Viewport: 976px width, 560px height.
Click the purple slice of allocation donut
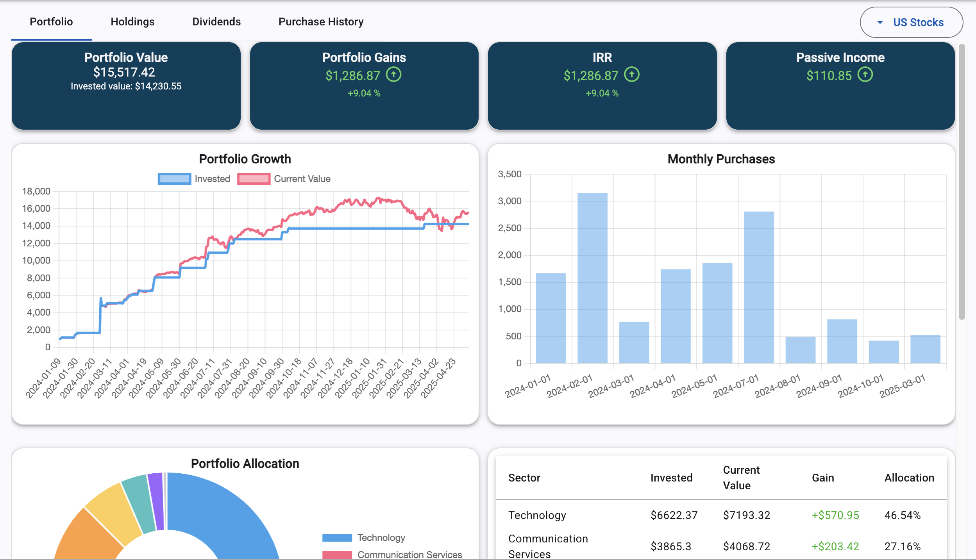[x=157, y=501]
